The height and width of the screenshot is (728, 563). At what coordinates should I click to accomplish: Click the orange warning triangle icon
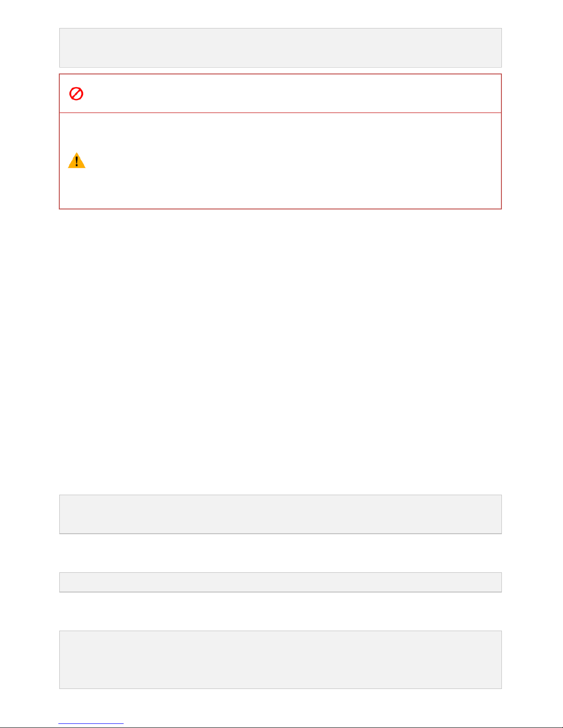(x=77, y=160)
